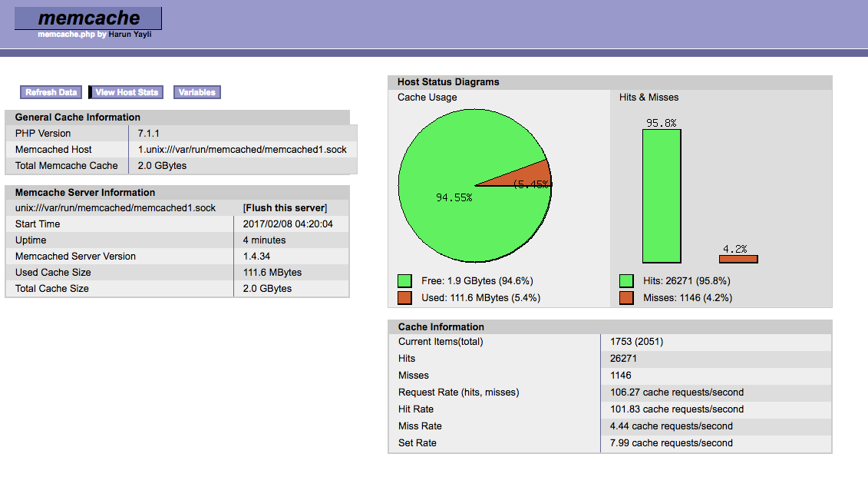The height and width of the screenshot is (487, 868).
Task: Click the orange Misses legend swatch
Action: 627,297
